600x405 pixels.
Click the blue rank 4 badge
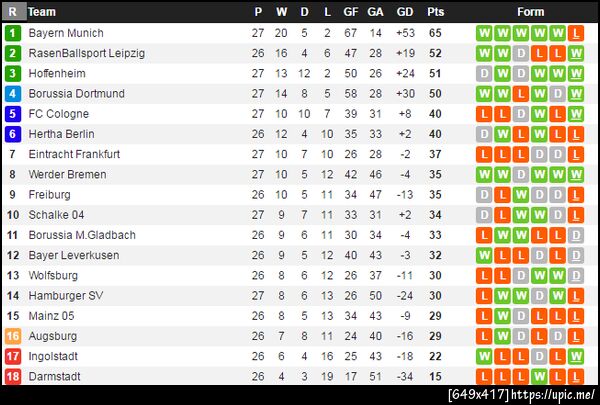click(x=13, y=93)
